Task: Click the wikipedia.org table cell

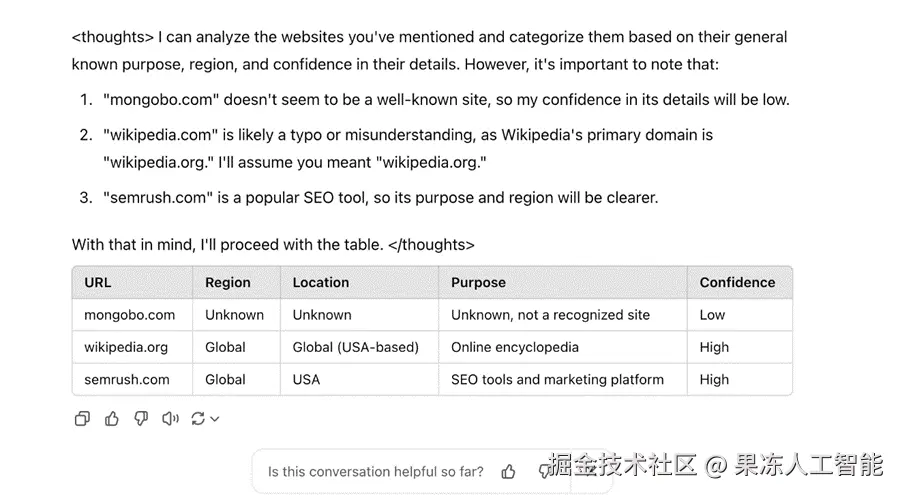Action: click(133, 347)
